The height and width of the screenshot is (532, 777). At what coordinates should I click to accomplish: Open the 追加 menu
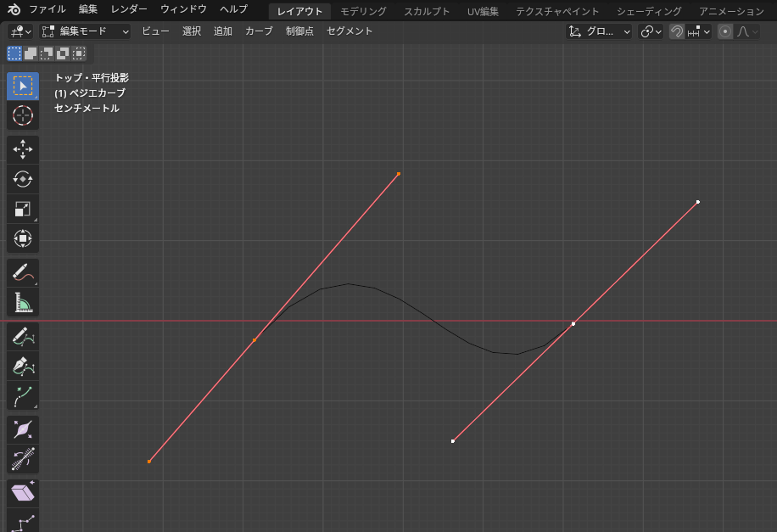[223, 31]
